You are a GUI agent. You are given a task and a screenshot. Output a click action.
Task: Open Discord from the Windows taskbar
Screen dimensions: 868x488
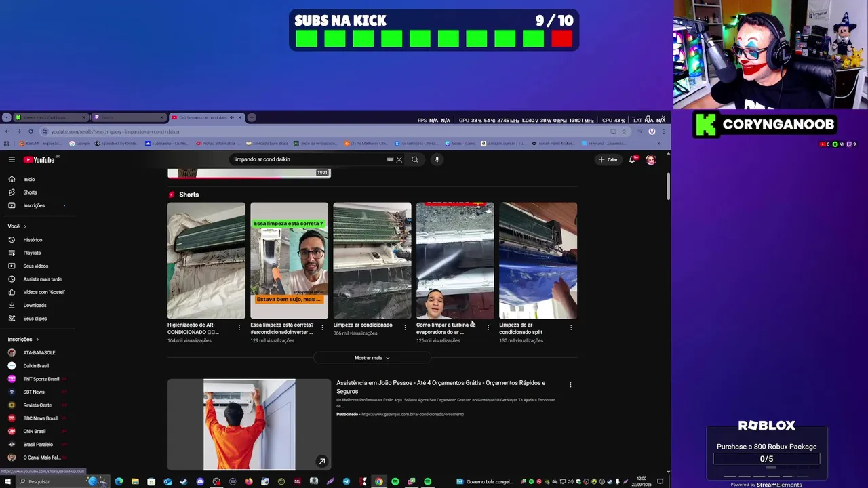200,481
